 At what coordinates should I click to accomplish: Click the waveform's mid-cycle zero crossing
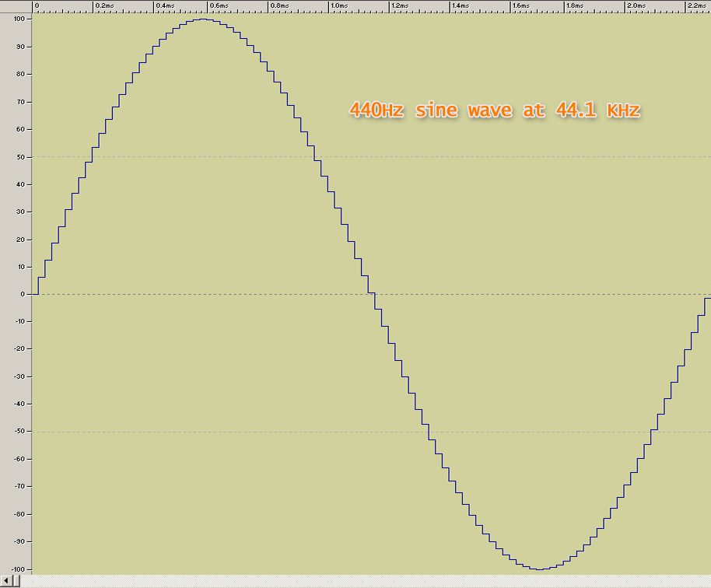click(372, 294)
